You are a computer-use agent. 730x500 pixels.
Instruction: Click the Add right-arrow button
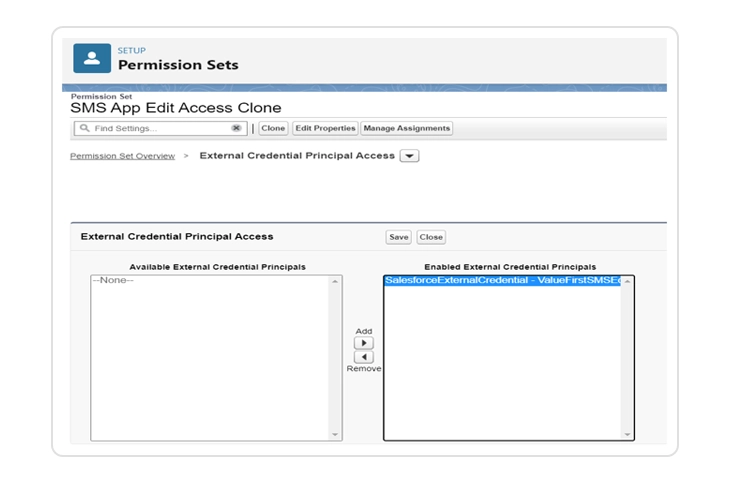pyautogui.click(x=363, y=343)
